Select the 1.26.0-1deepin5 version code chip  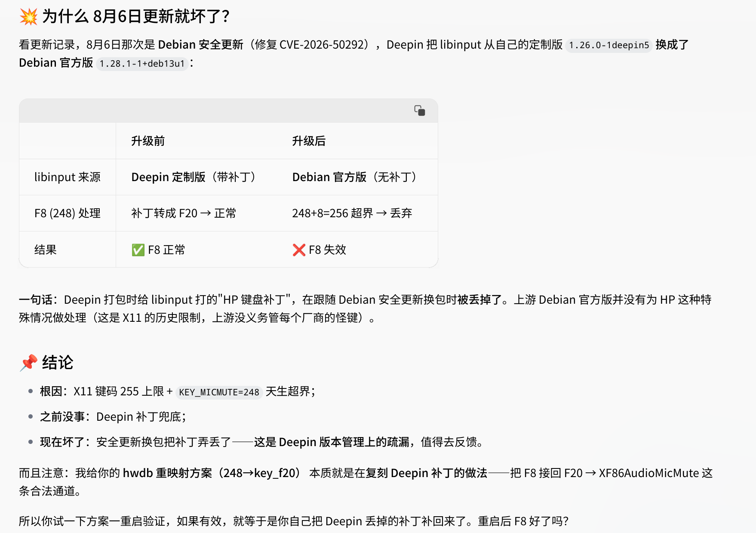[609, 45]
